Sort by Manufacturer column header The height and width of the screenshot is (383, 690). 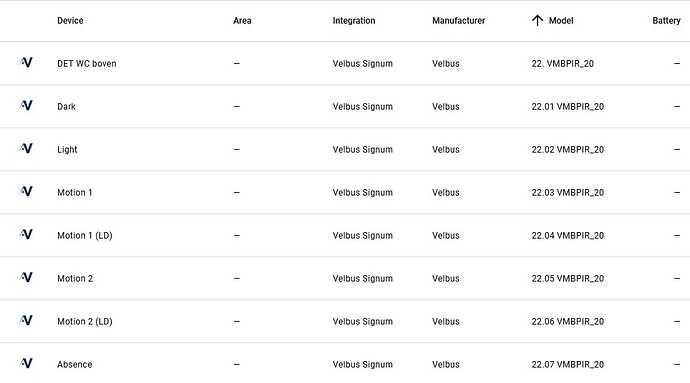coord(459,21)
